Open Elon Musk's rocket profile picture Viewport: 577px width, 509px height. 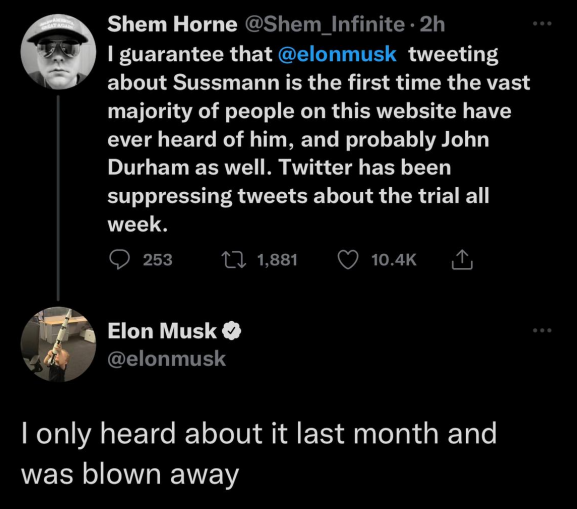(x=58, y=344)
